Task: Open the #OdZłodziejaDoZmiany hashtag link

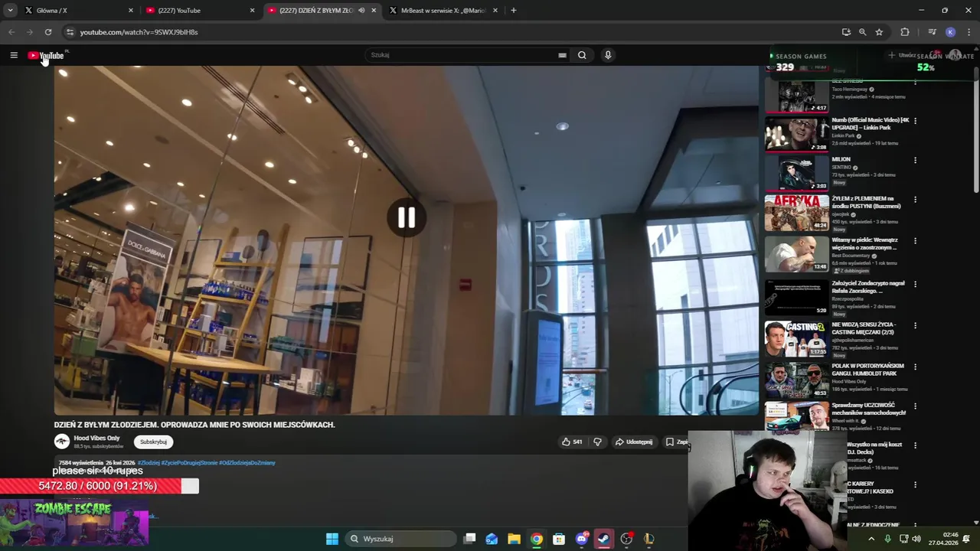Action: click(x=247, y=463)
